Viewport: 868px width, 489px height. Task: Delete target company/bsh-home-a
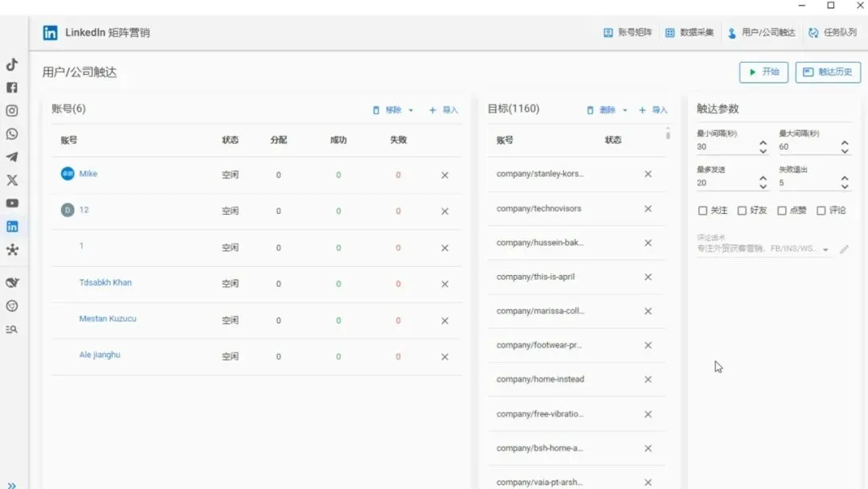[x=648, y=449]
